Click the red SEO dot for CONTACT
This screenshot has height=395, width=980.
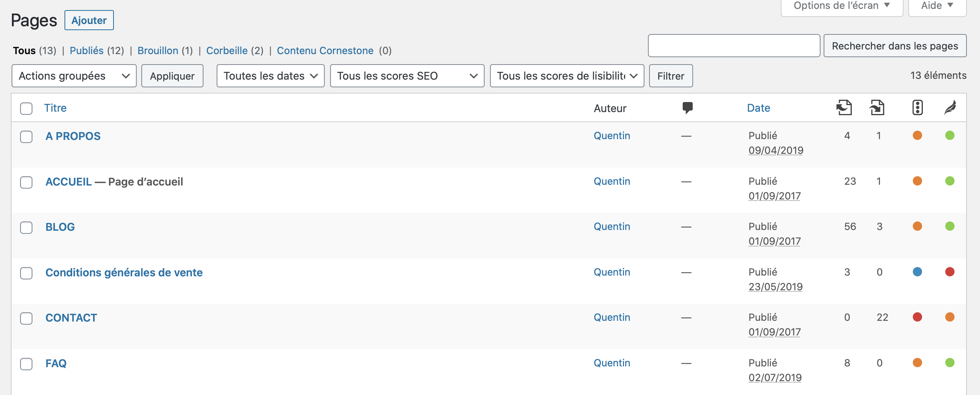click(x=917, y=317)
